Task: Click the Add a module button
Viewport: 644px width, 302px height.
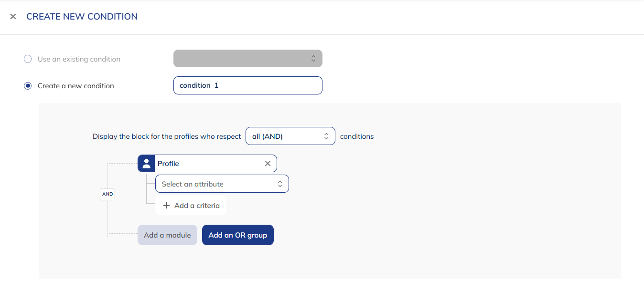Action: [167, 235]
